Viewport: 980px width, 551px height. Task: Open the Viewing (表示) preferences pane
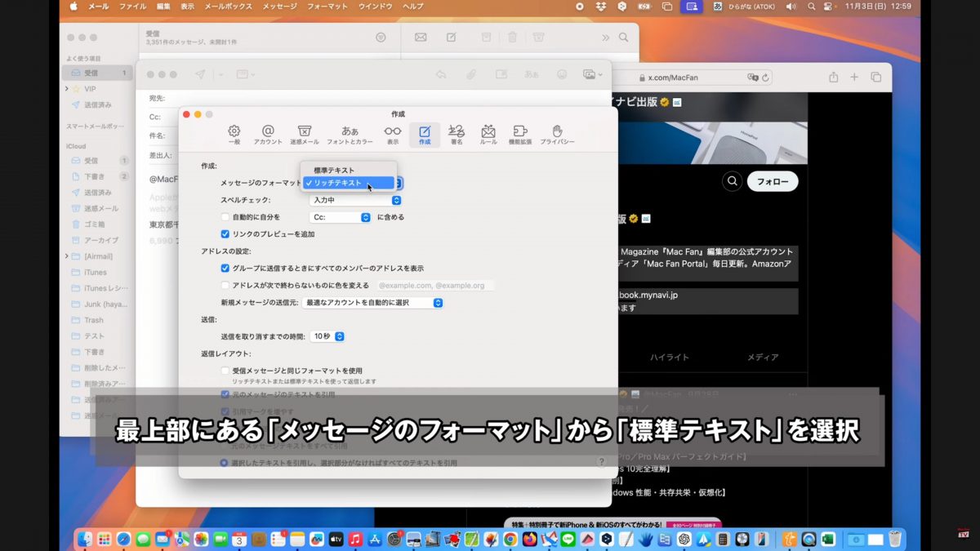[x=393, y=135]
